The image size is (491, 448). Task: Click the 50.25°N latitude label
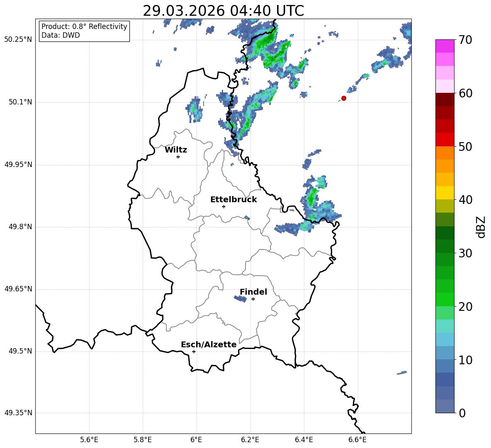coord(18,40)
